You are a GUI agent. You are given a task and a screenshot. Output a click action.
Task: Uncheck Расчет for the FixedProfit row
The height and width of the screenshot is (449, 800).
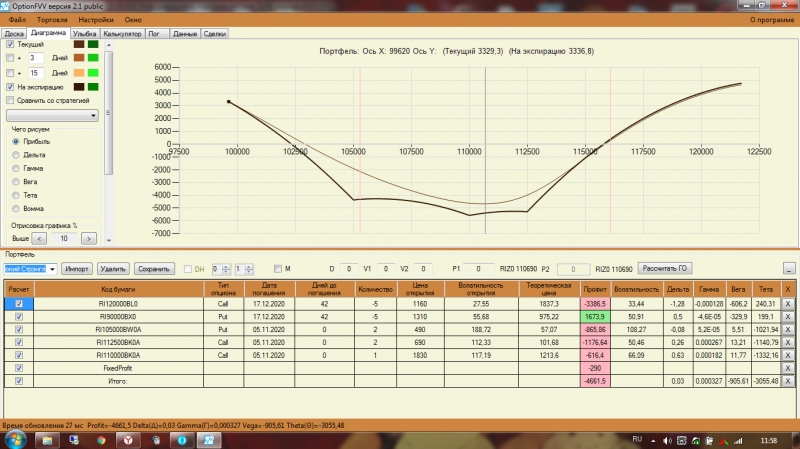pos(19,368)
